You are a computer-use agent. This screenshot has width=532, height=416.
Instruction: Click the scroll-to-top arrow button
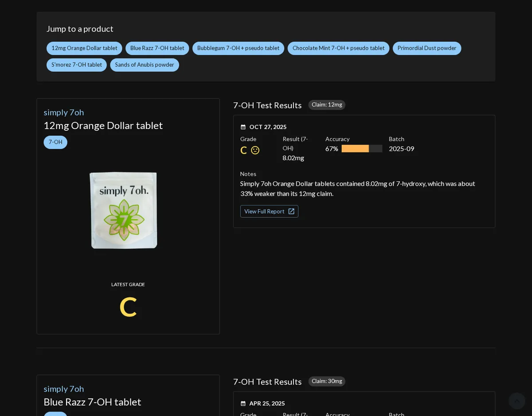[517, 401]
